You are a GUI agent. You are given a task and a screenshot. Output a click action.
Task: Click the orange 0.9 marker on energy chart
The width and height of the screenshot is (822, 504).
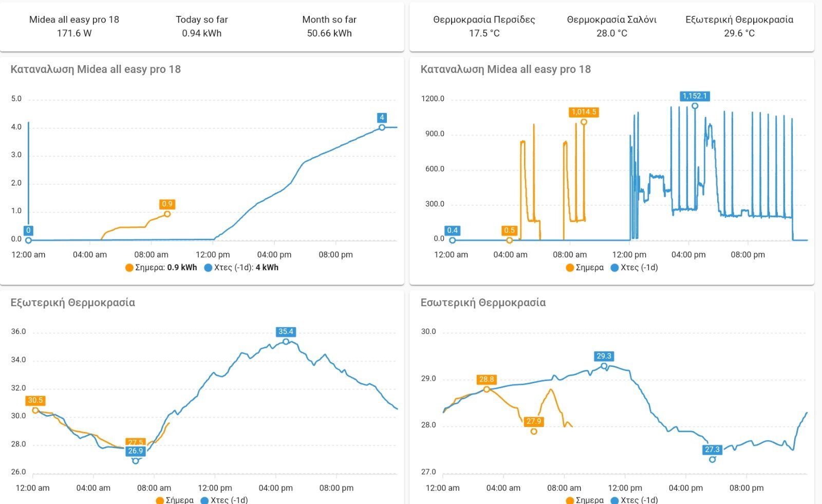coord(167,214)
